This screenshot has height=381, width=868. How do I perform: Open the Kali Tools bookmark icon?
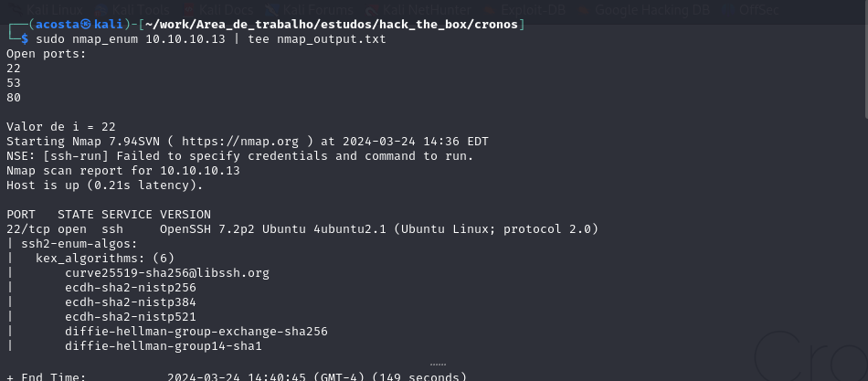point(101,9)
